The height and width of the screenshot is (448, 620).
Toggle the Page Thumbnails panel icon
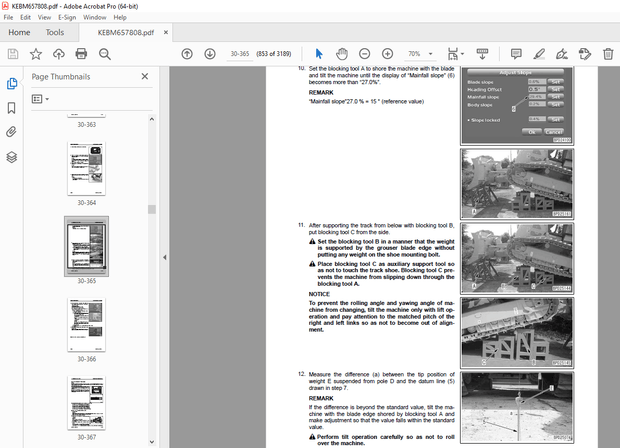pos(12,84)
